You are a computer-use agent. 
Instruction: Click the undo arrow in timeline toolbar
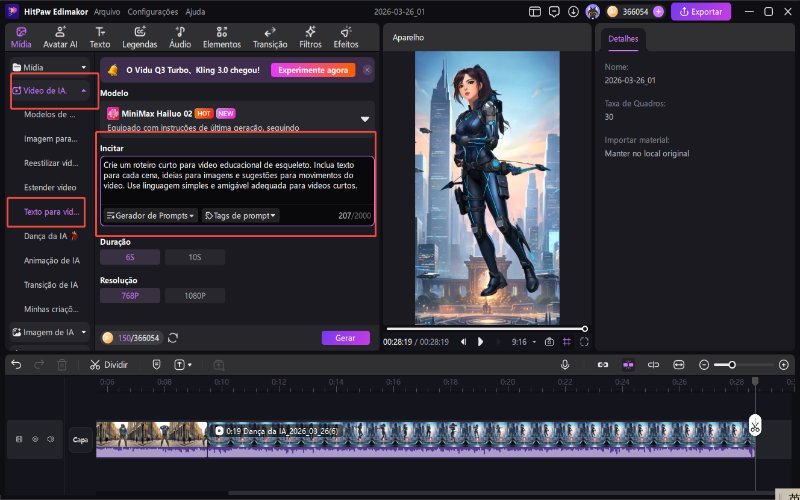click(x=16, y=365)
